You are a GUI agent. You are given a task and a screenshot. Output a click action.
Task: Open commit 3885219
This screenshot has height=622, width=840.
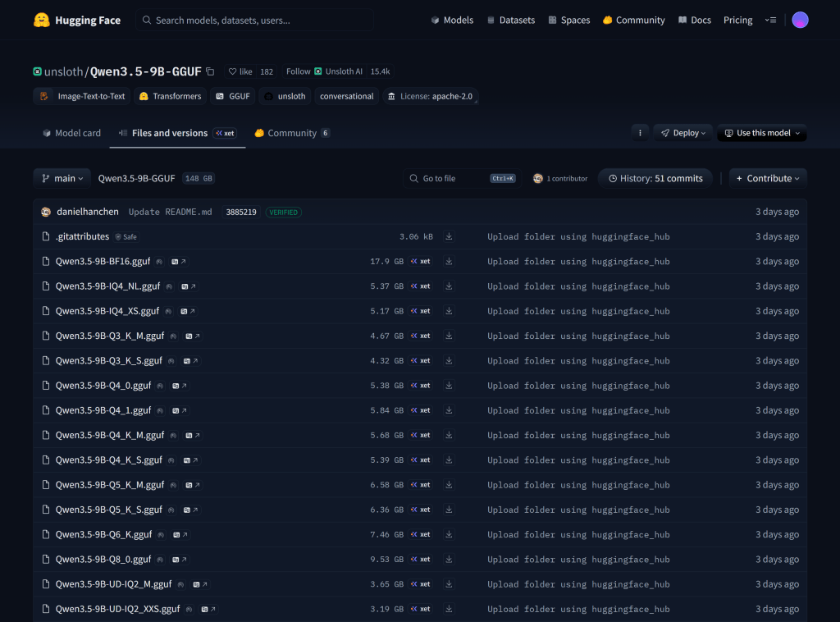[241, 213]
